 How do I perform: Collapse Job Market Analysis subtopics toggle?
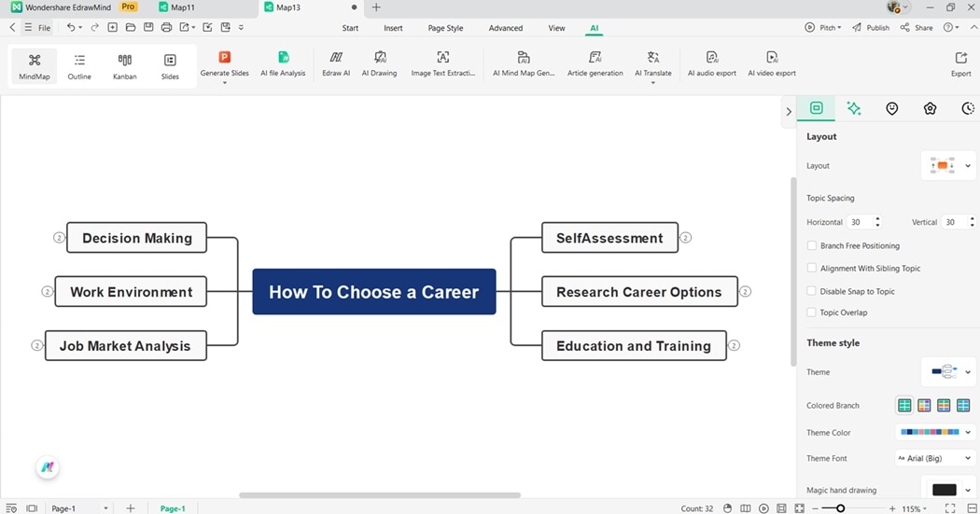tap(37, 345)
